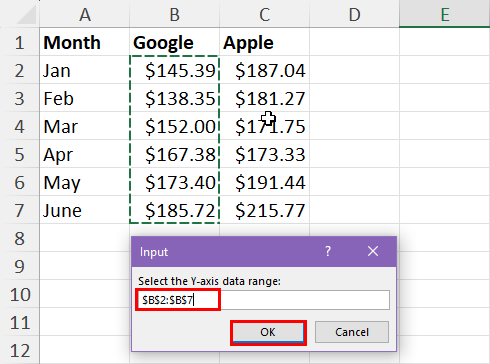Click the Month header cell

pos(85,42)
